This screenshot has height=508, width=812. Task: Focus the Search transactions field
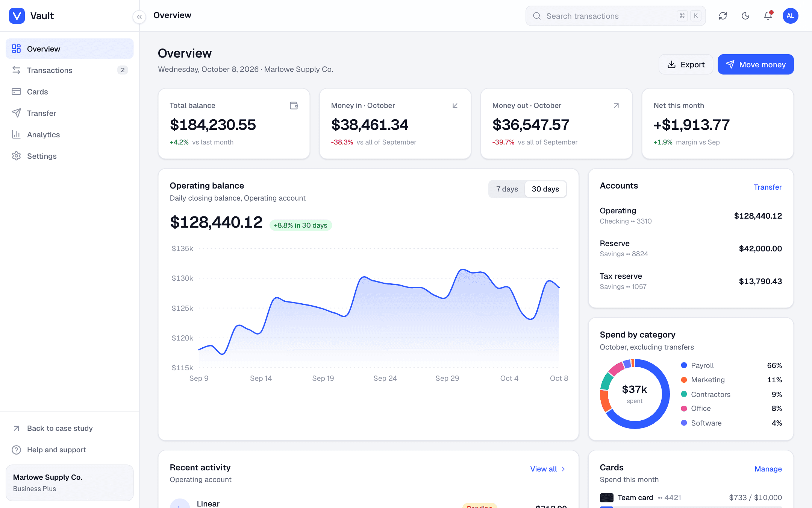tap(615, 16)
